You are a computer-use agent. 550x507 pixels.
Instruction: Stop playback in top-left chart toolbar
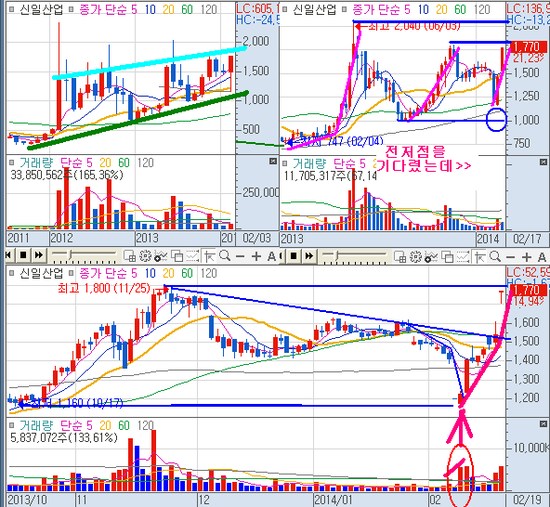click(x=23, y=255)
